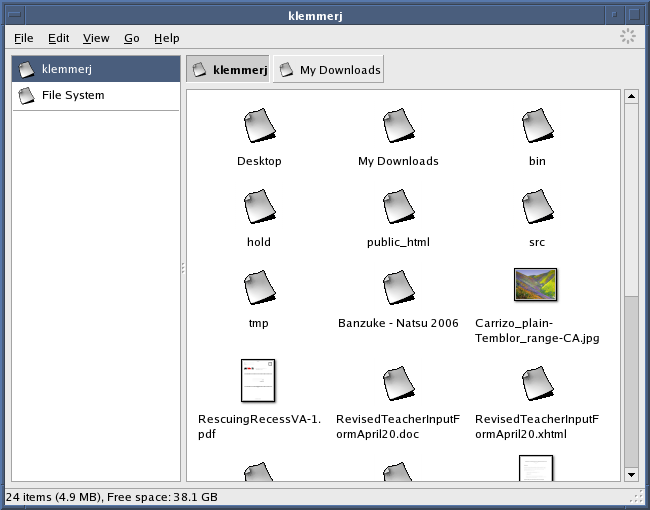Image resolution: width=650 pixels, height=510 pixels.
Task: Click the 'bin' folder label
Action: click(537, 161)
